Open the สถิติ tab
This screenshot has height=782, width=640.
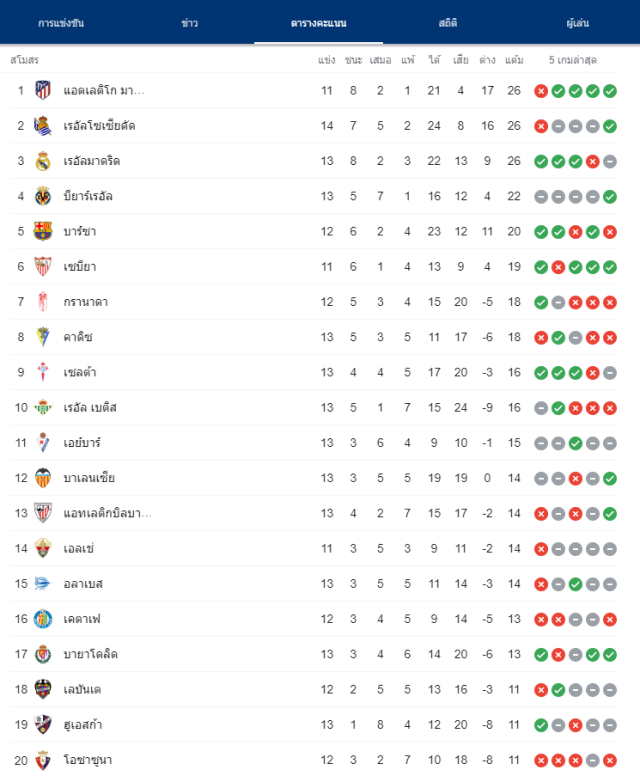click(x=448, y=23)
